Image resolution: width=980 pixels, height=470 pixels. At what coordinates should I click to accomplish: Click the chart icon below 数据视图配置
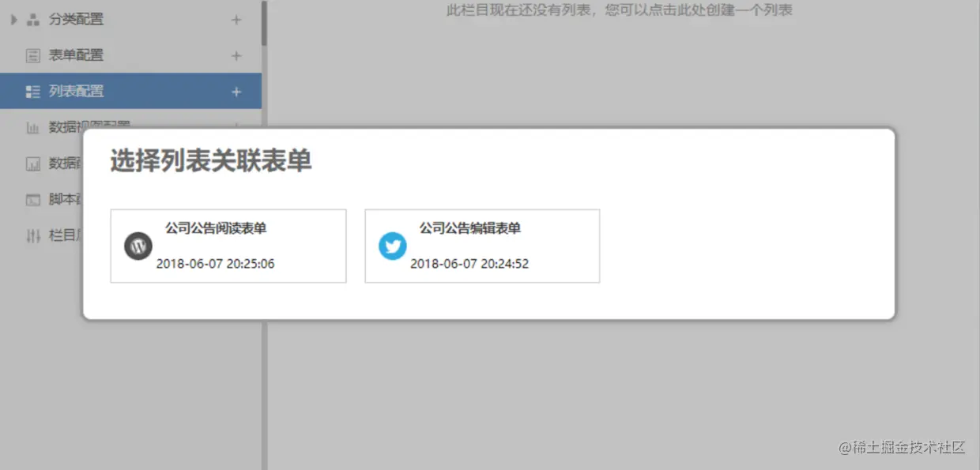click(33, 164)
